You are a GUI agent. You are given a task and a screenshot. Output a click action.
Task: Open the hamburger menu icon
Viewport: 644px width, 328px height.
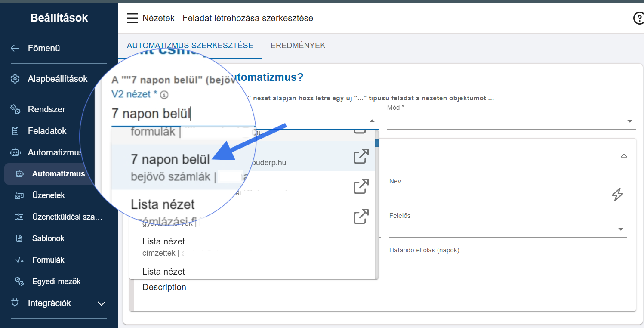(132, 18)
